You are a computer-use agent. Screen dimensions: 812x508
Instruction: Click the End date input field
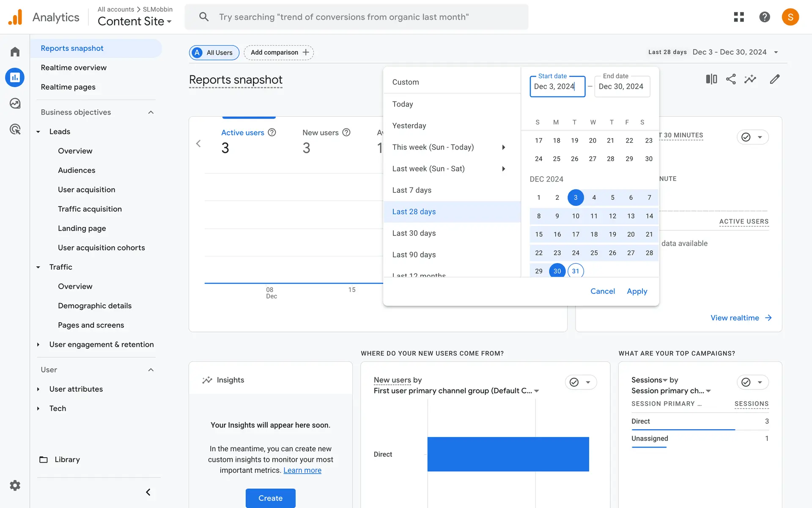622,86
